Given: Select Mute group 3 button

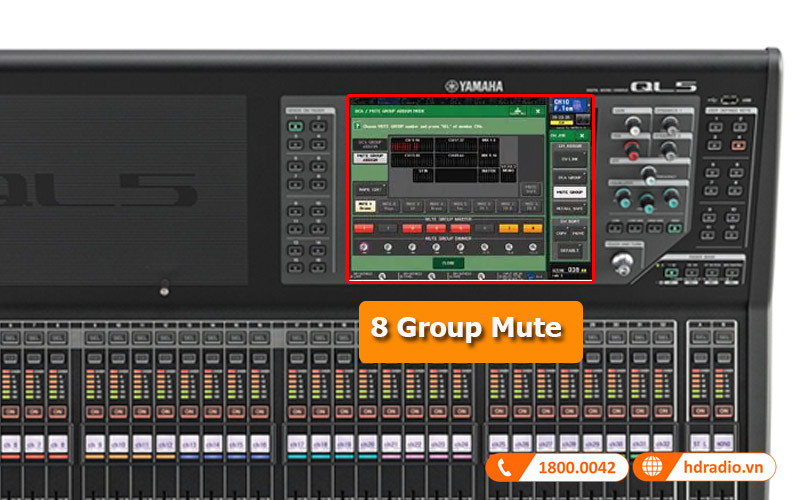Looking at the screenshot, I should [412, 206].
